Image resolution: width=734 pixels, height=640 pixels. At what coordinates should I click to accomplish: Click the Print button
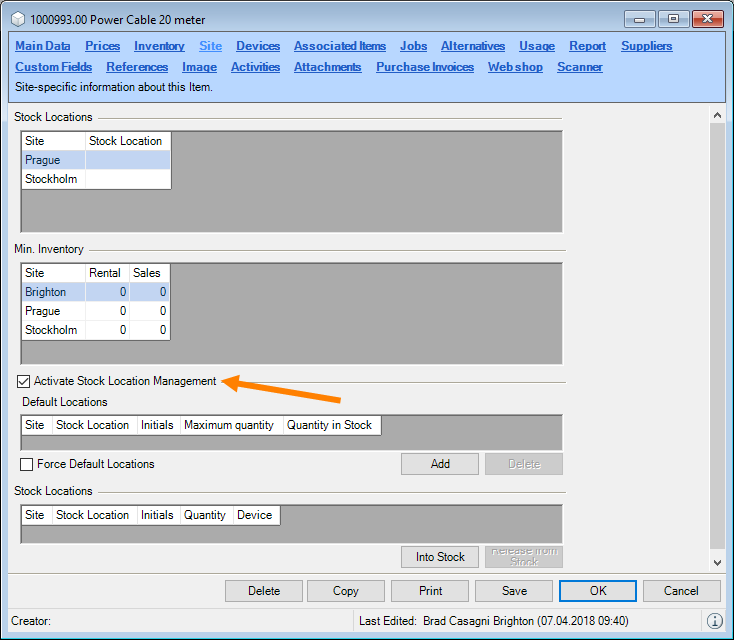pyautogui.click(x=430, y=591)
